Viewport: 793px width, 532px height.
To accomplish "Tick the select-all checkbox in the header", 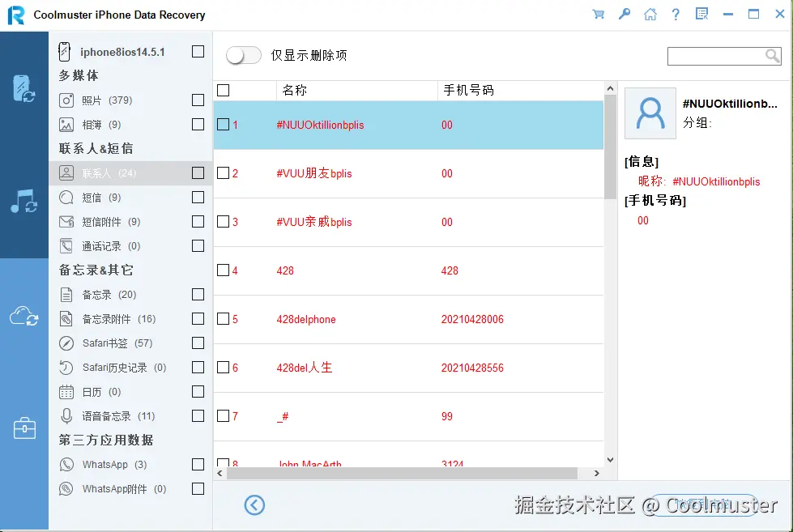I will pyautogui.click(x=223, y=91).
